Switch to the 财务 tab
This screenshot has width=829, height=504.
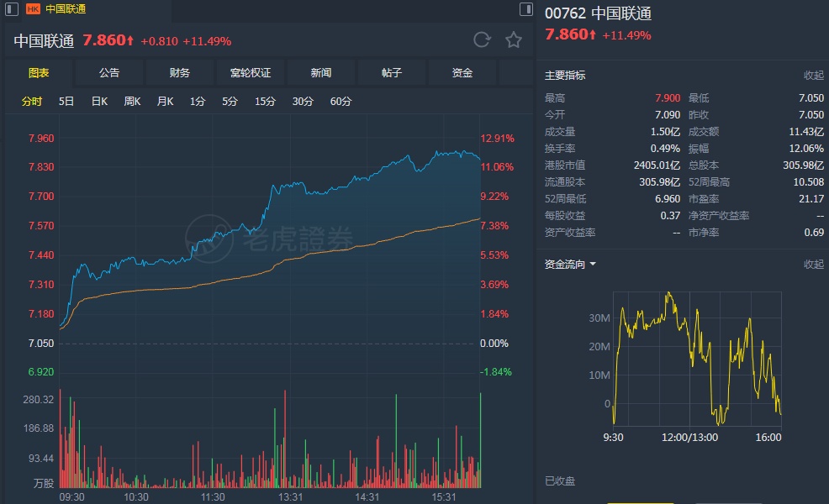click(180, 73)
